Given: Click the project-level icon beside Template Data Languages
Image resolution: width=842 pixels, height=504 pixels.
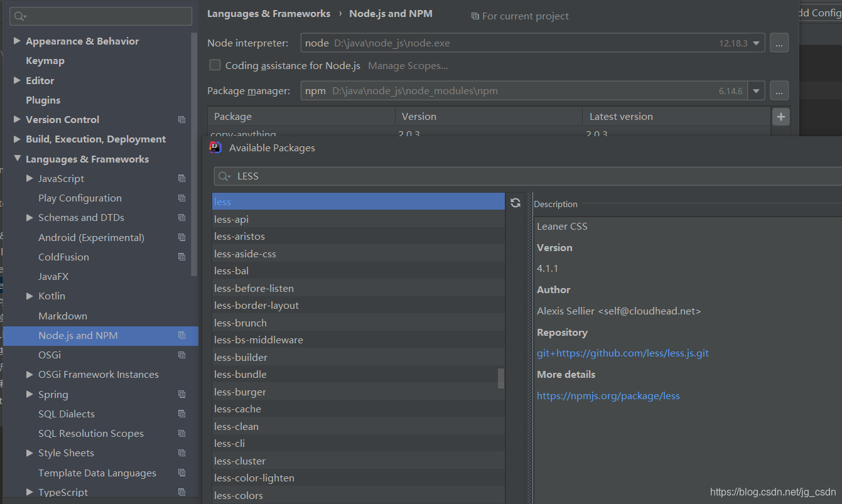Looking at the screenshot, I should [x=181, y=473].
